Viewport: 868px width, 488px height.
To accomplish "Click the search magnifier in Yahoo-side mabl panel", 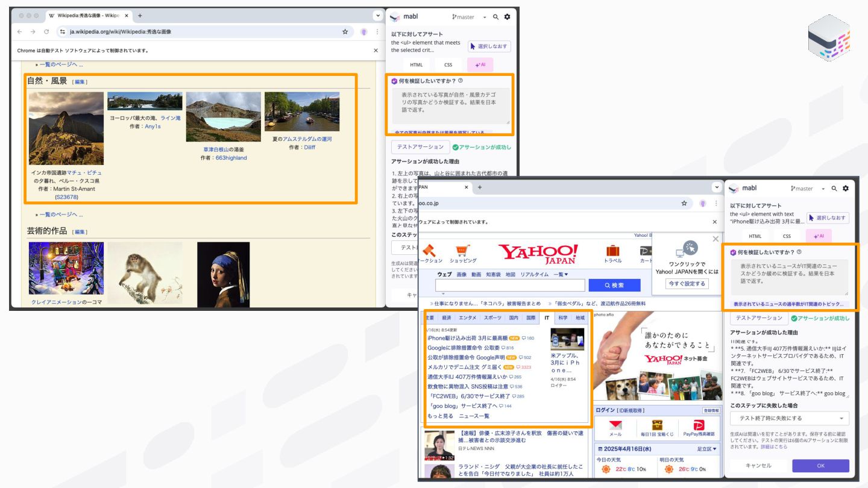I will click(834, 189).
